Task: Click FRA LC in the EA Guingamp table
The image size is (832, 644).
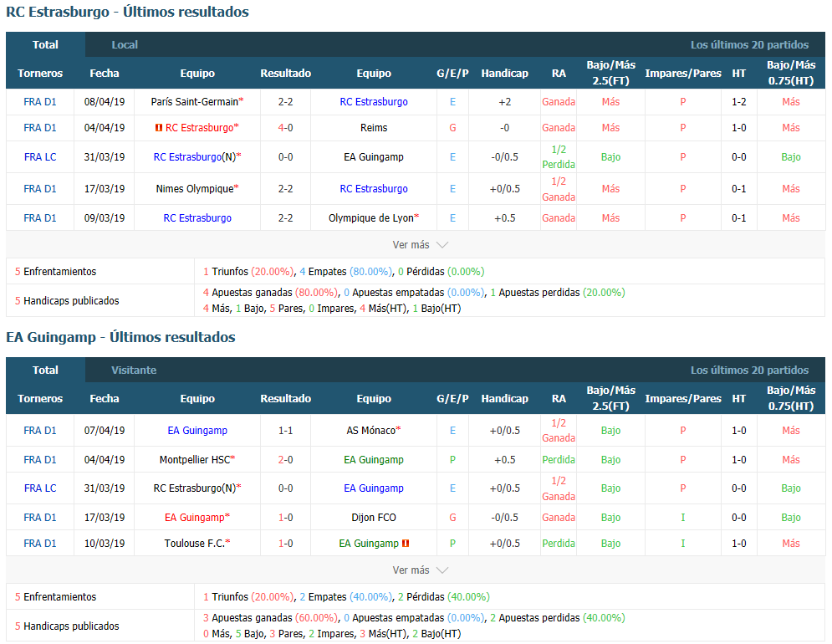Action: [x=40, y=488]
